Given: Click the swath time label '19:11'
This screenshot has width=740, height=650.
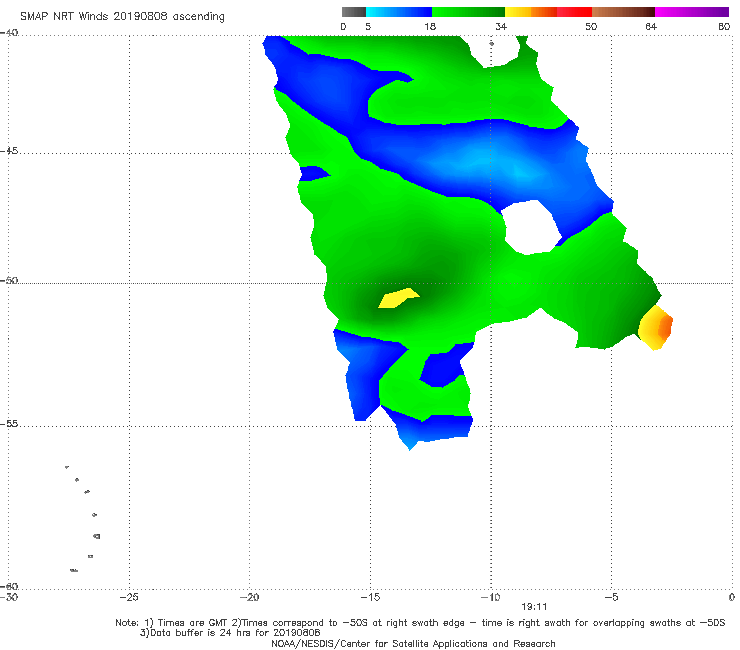Looking at the screenshot, I should click(x=534, y=607).
